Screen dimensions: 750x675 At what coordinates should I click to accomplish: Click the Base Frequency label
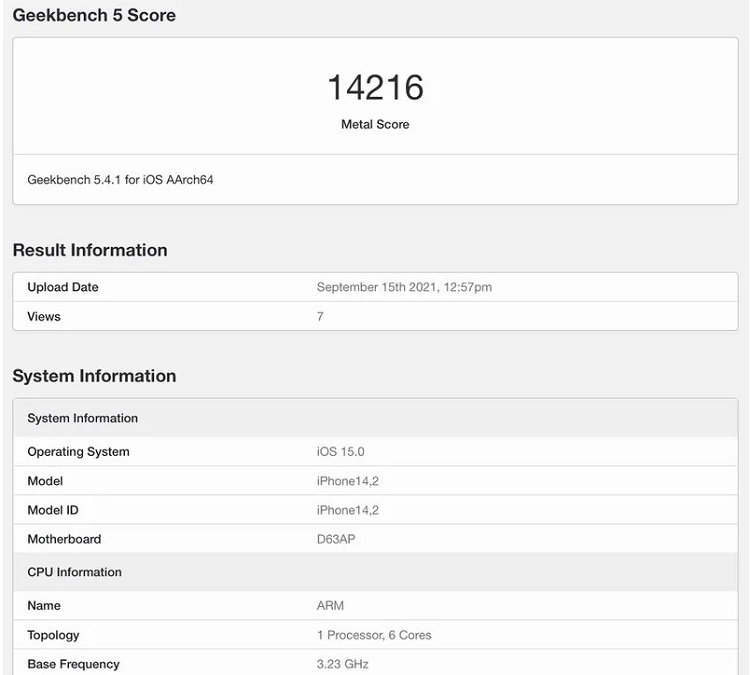[73, 664]
